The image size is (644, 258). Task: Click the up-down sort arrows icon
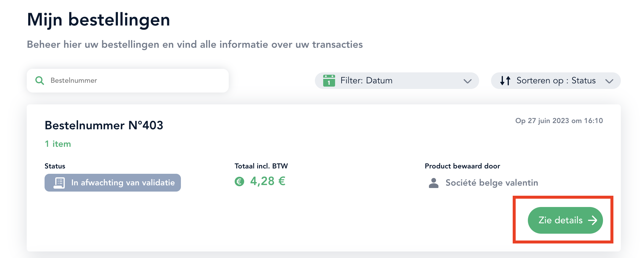pos(505,81)
